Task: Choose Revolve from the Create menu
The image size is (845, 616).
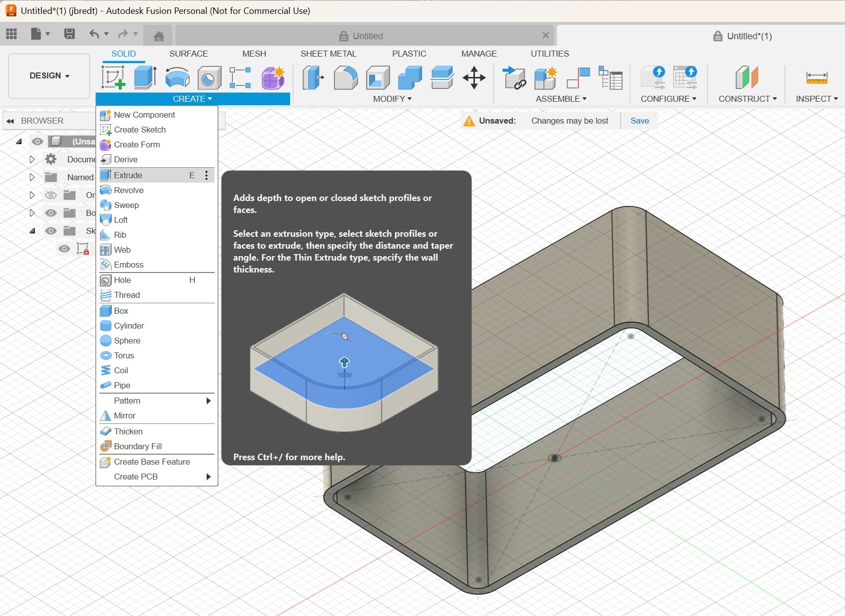Action: [x=129, y=190]
